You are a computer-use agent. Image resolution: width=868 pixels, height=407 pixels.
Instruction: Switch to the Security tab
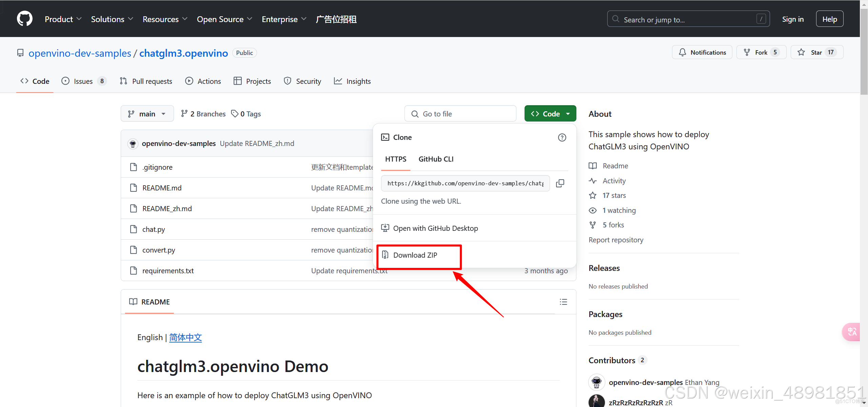click(x=302, y=81)
